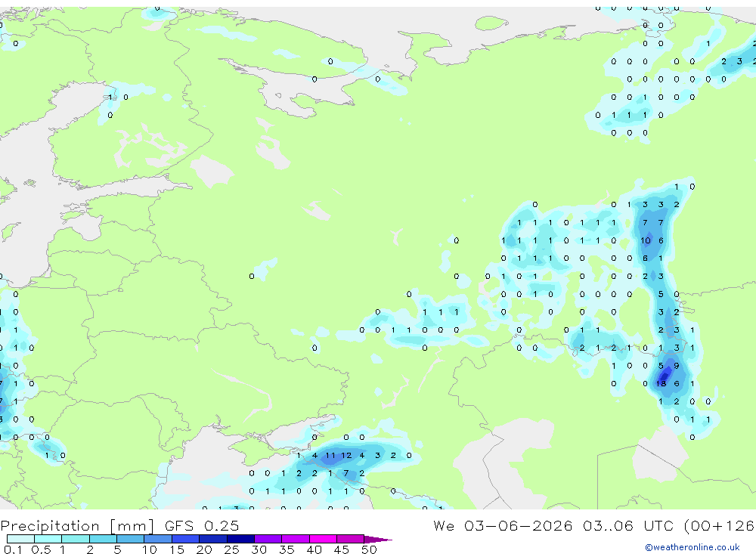Click the legend arrow tip beyond 50
This screenshot has height=554, width=756.
tap(378, 539)
